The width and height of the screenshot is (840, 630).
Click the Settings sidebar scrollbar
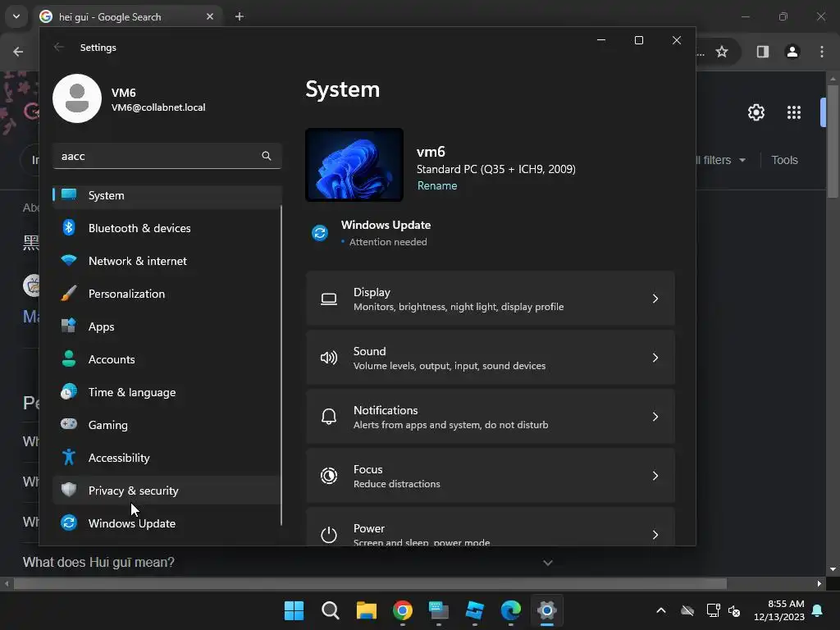pyautogui.click(x=281, y=364)
